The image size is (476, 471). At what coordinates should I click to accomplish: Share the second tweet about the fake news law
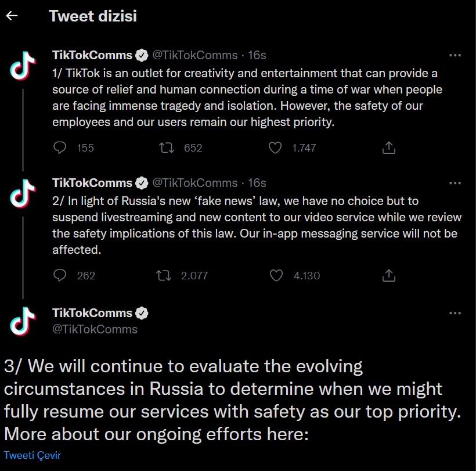point(388,275)
